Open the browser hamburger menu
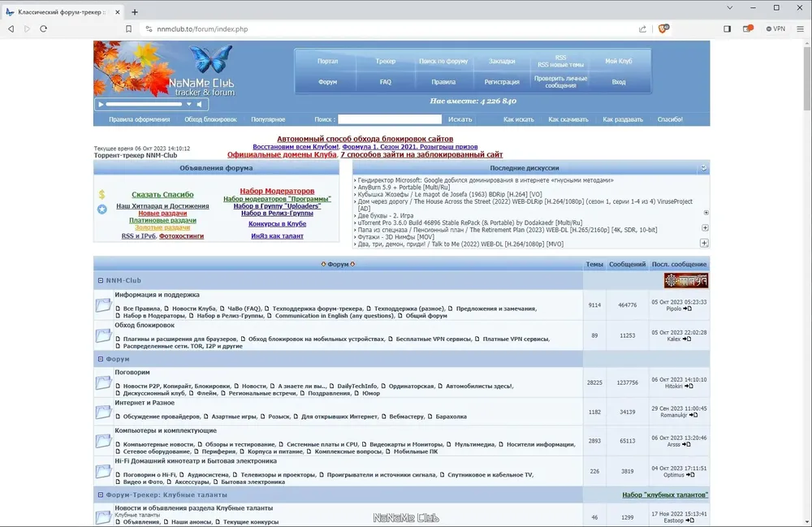Viewport: 812px width, 527px height. (800, 29)
